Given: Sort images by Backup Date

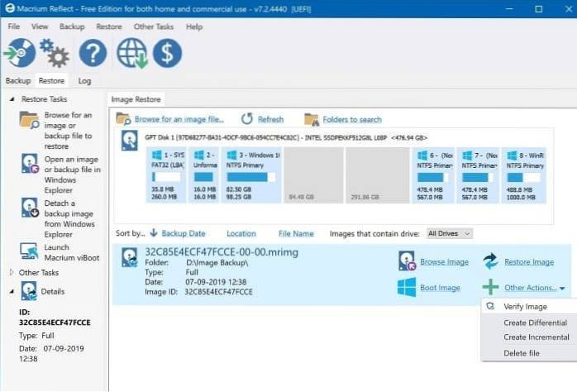Looking at the screenshot, I should [183, 234].
